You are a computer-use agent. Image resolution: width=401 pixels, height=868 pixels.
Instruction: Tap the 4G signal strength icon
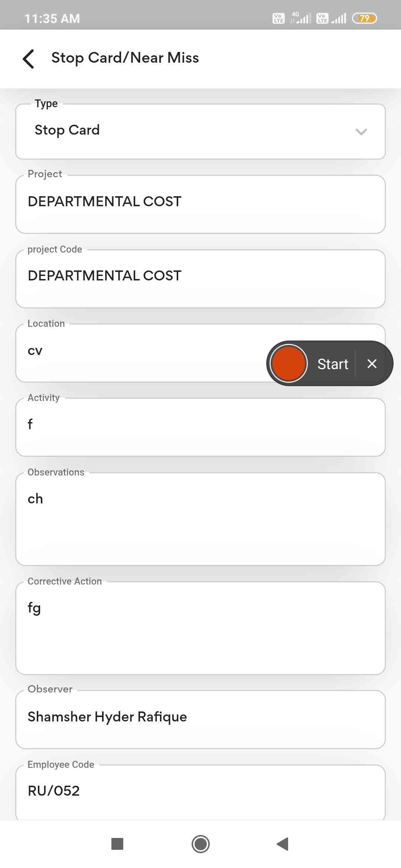click(x=301, y=18)
